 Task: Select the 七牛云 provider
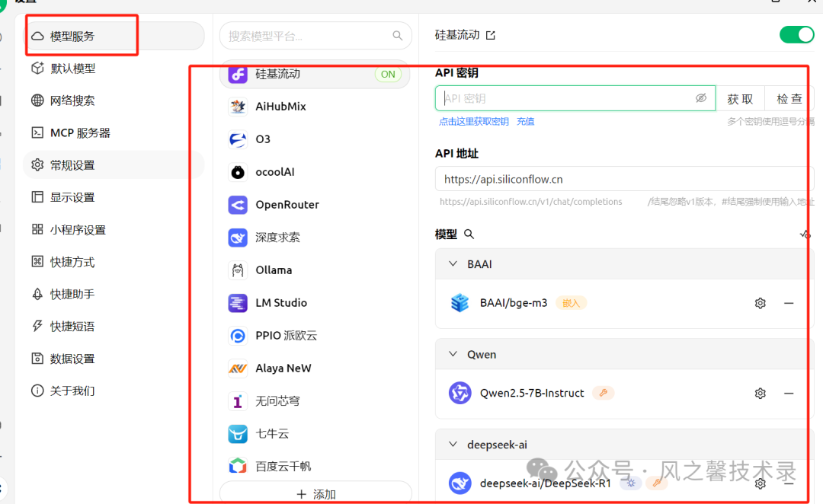point(315,434)
